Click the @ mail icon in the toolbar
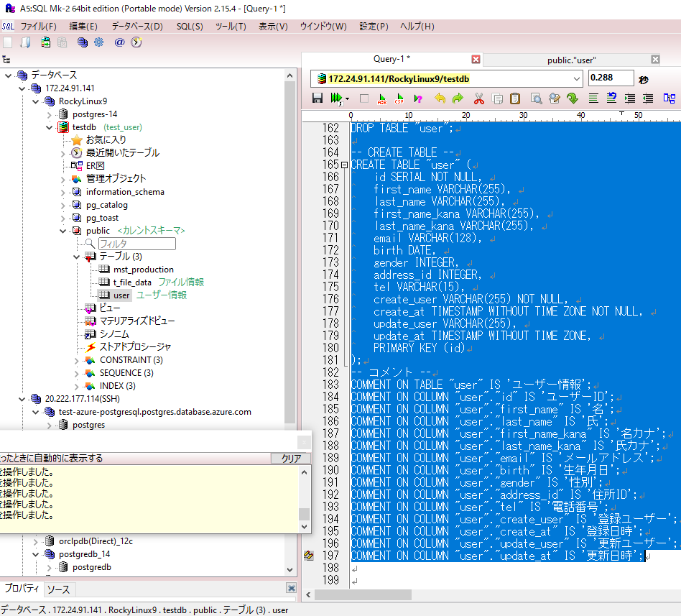 [121, 42]
